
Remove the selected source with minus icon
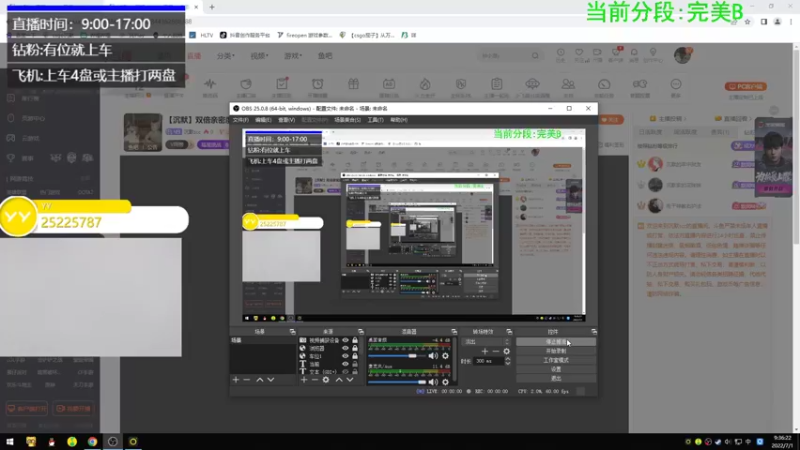315,380
